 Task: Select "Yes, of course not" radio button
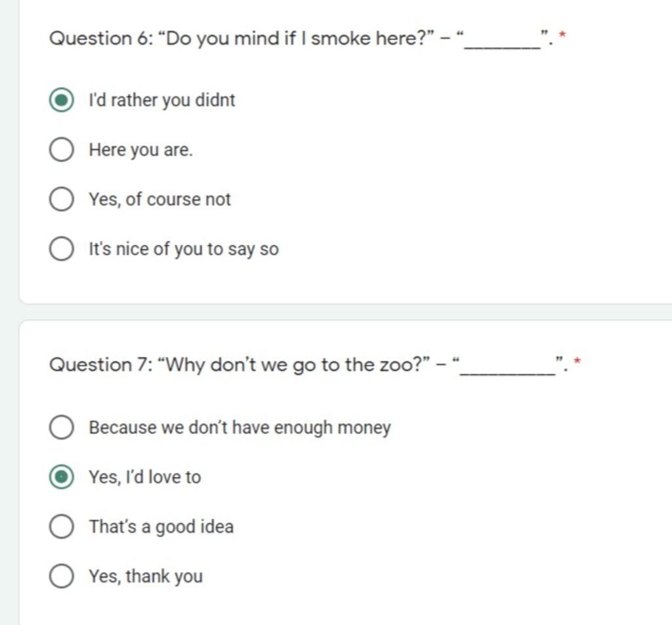(61, 199)
